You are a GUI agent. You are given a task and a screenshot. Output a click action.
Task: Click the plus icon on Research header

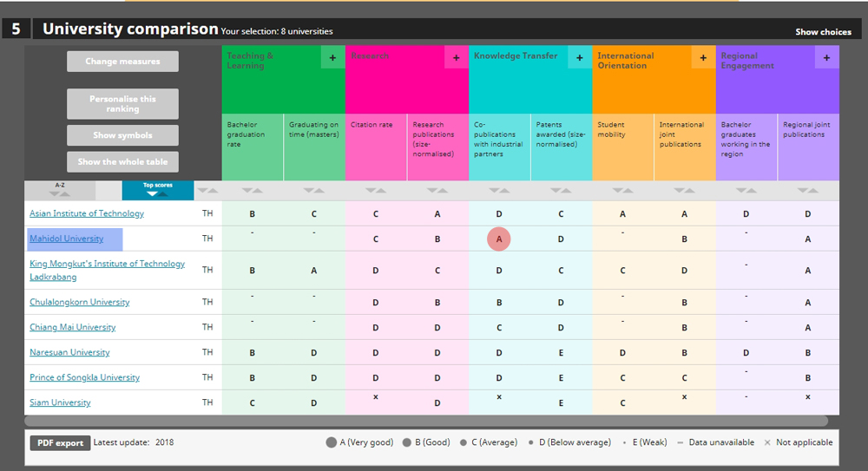tap(456, 58)
